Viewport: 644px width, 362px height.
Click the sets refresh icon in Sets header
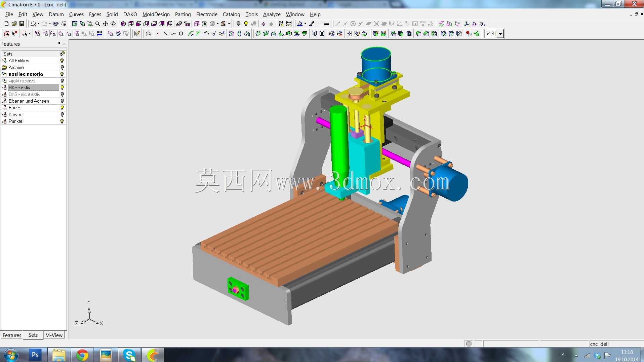click(63, 53)
